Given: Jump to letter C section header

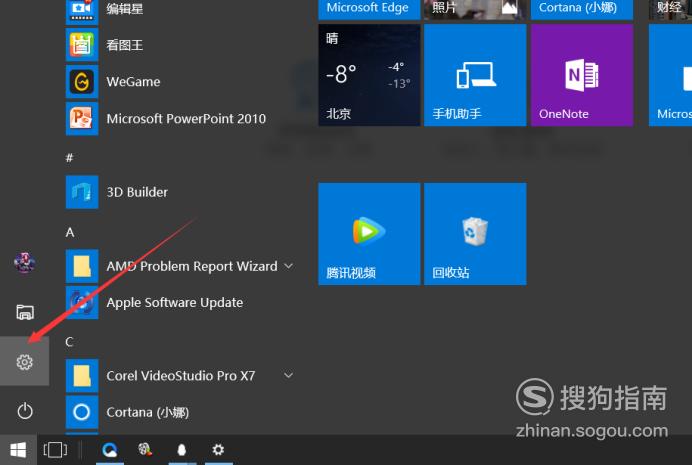Looking at the screenshot, I should (69, 342).
